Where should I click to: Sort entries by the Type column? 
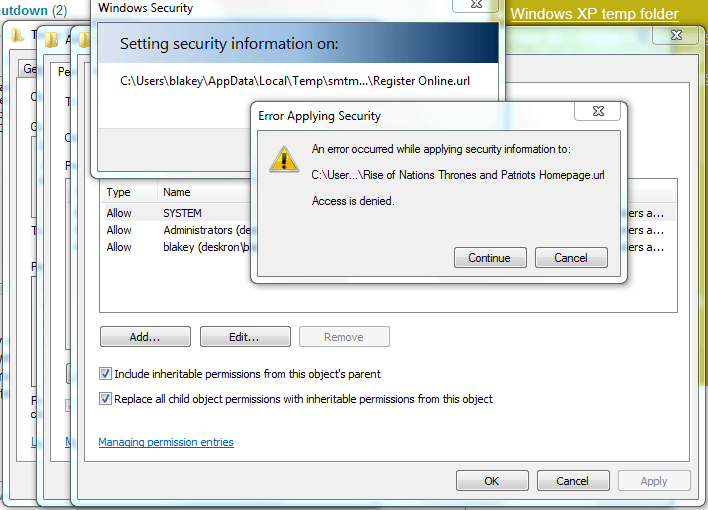tap(119, 192)
